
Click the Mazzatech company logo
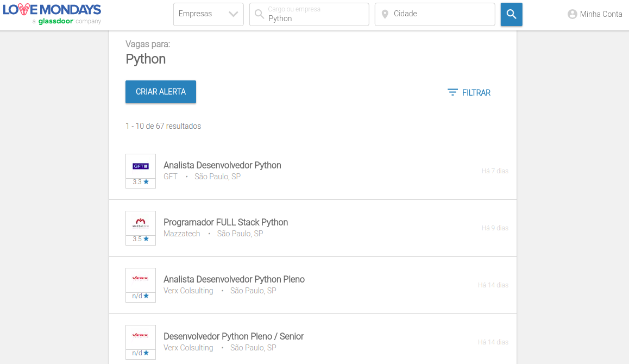coord(140,223)
